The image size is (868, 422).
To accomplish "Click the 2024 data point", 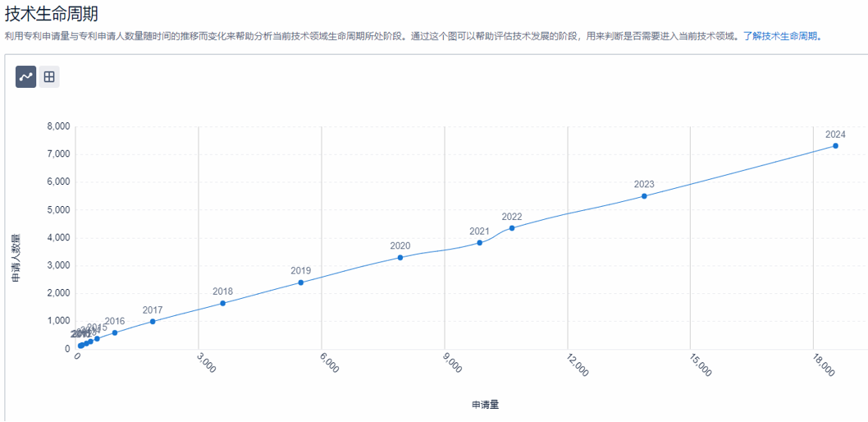I will tap(835, 146).
